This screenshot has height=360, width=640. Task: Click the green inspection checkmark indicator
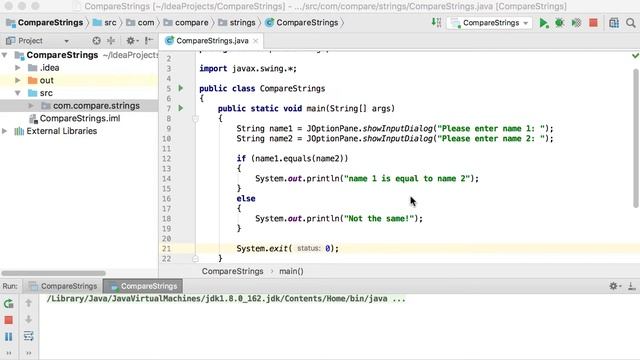click(635, 55)
